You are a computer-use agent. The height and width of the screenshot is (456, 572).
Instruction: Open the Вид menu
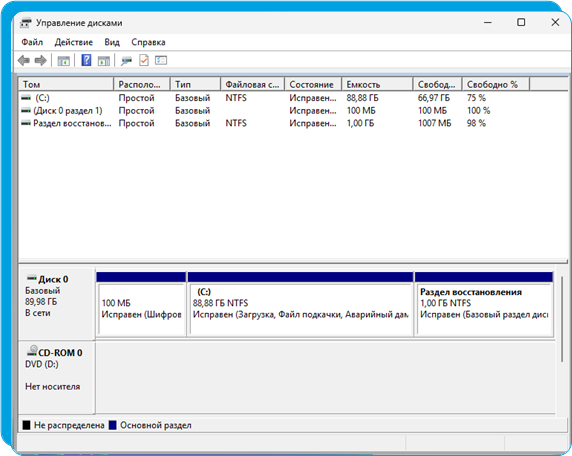(x=112, y=42)
